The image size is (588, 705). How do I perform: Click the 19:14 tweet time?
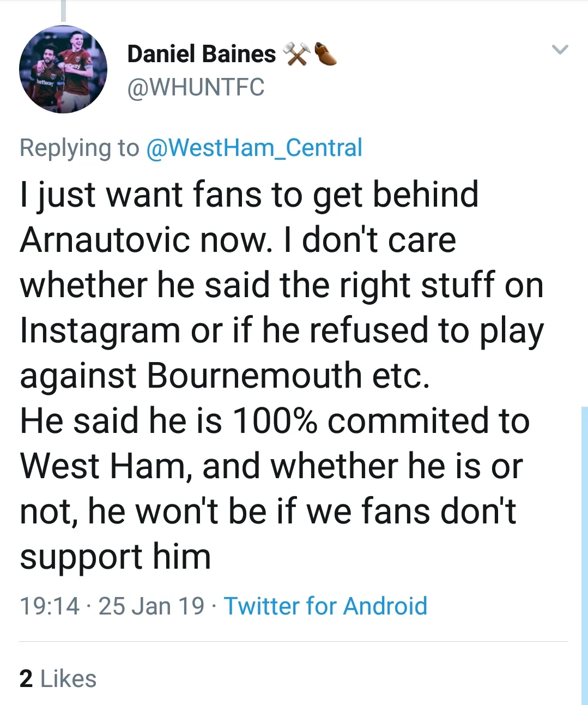(x=50, y=606)
